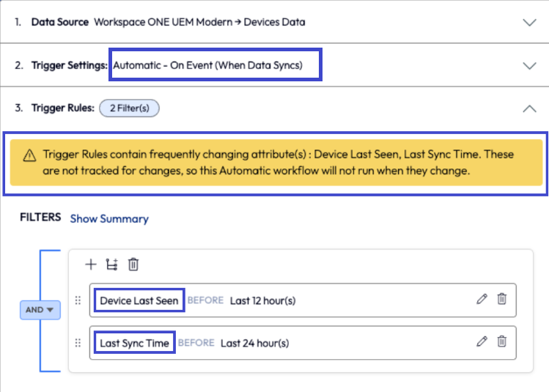
Task: Delete the filter group trash icon
Action: coord(133,265)
